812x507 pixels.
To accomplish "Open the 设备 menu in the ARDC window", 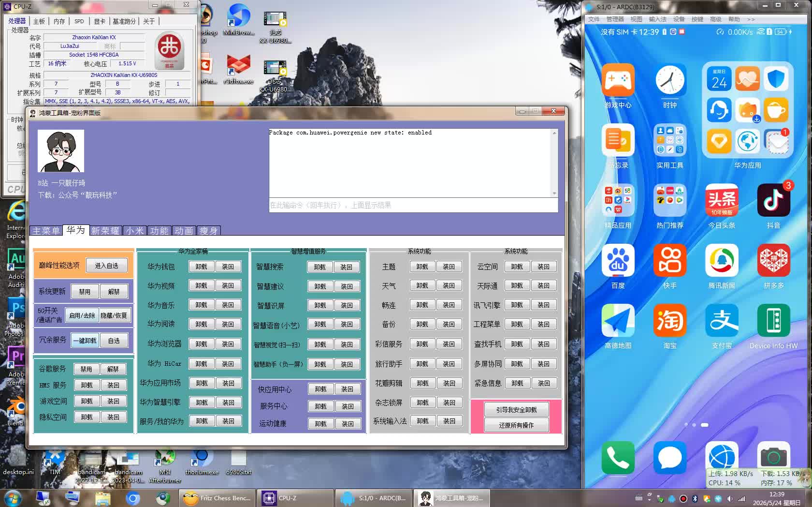I will click(x=679, y=19).
